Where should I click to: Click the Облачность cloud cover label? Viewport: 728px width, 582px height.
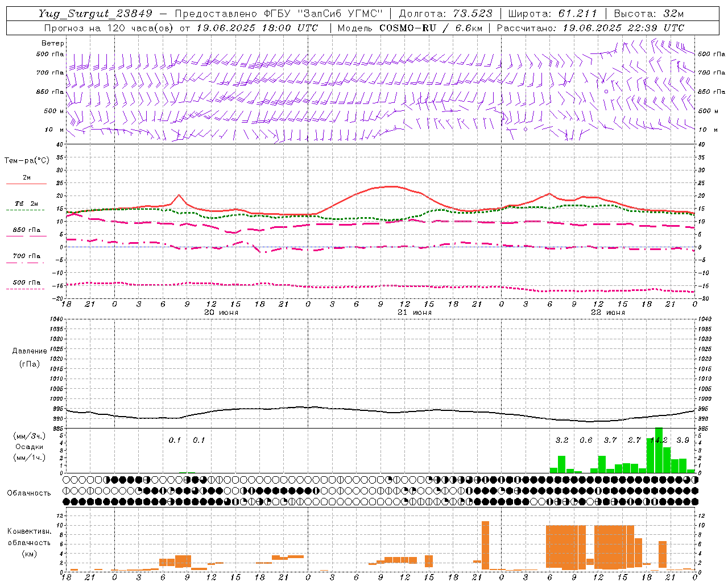click(29, 493)
